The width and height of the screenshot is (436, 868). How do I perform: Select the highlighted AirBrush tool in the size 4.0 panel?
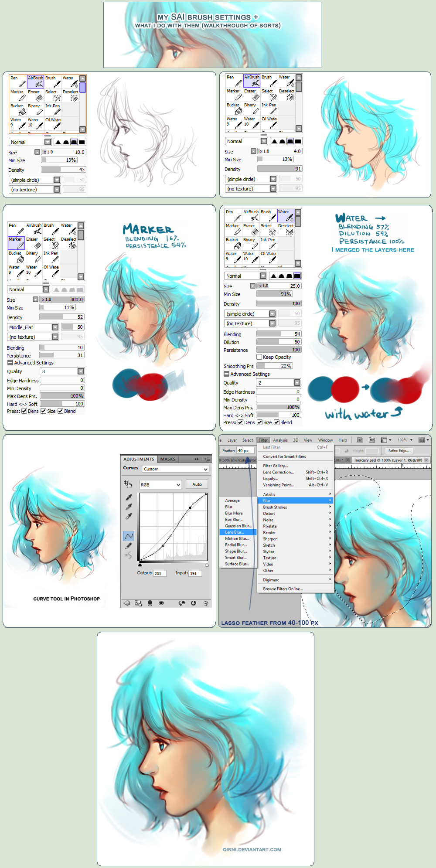252,81
